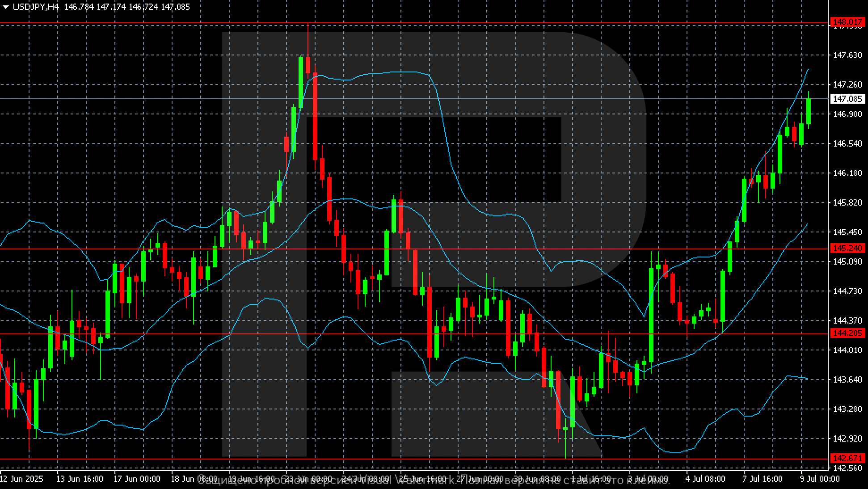Select the 144.205 red level label
The height and width of the screenshot is (489, 868).
pyautogui.click(x=847, y=333)
